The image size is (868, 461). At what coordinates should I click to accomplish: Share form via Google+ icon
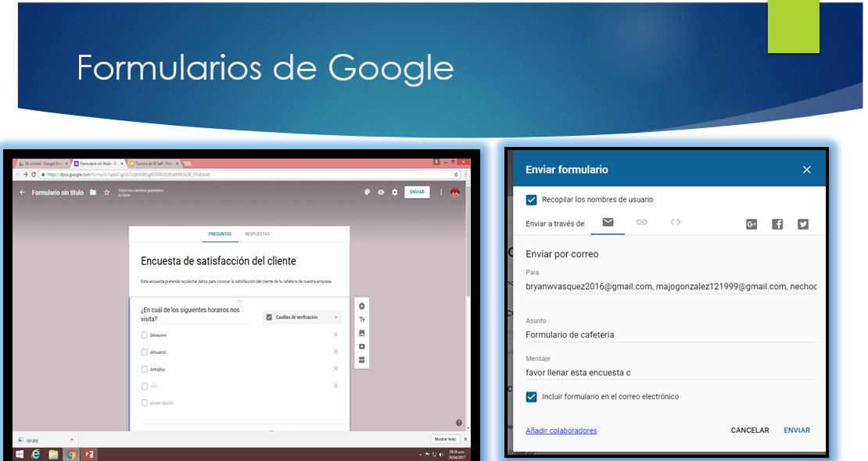click(751, 224)
